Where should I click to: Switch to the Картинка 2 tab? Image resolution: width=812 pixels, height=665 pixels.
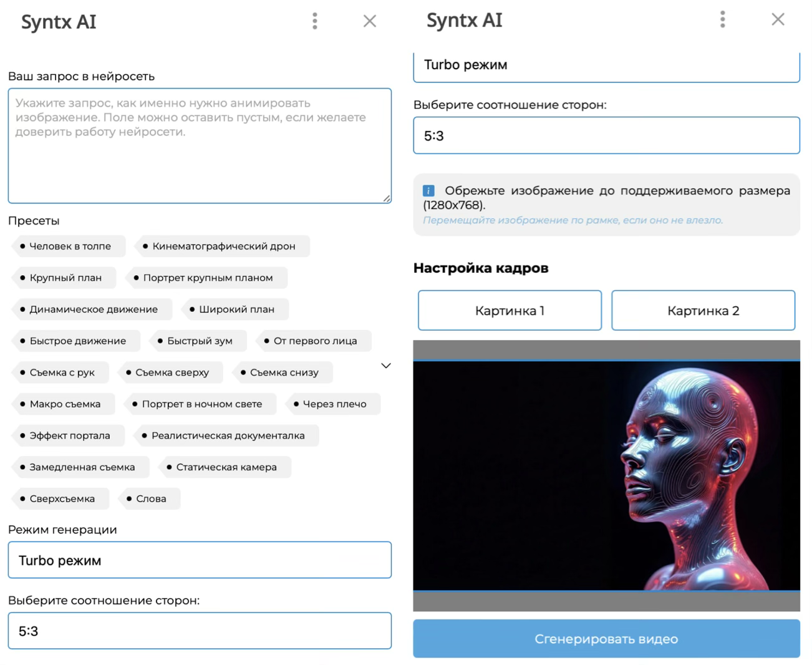point(703,311)
